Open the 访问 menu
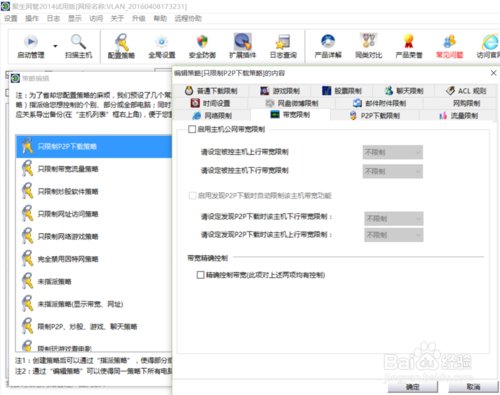 tap(96, 18)
